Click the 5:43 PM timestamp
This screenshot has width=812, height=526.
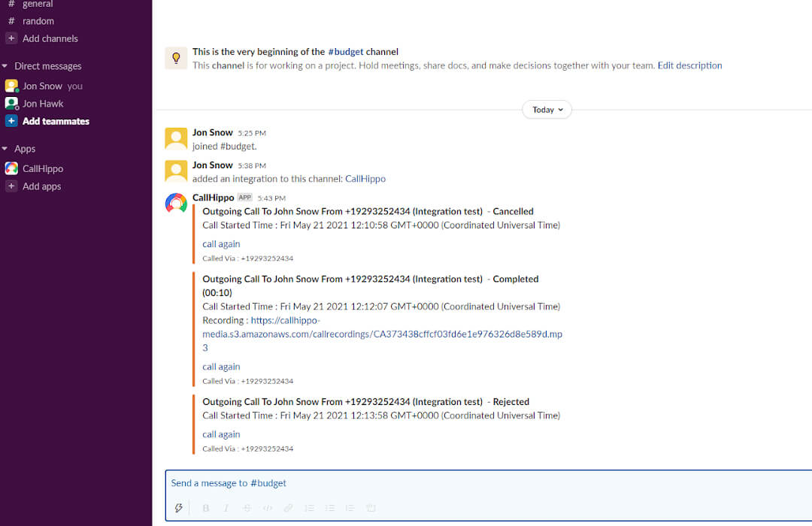coord(271,198)
